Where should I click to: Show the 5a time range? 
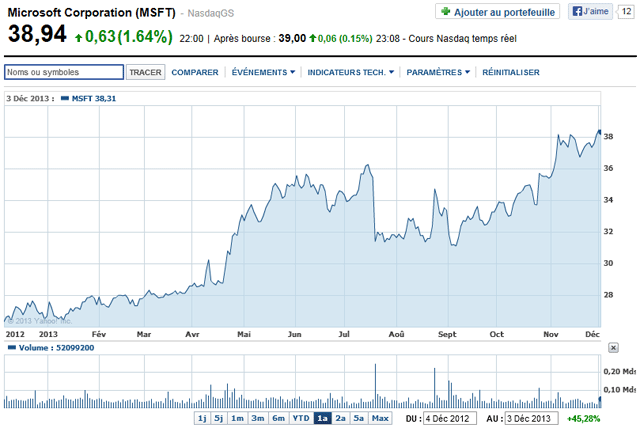pos(358,418)
